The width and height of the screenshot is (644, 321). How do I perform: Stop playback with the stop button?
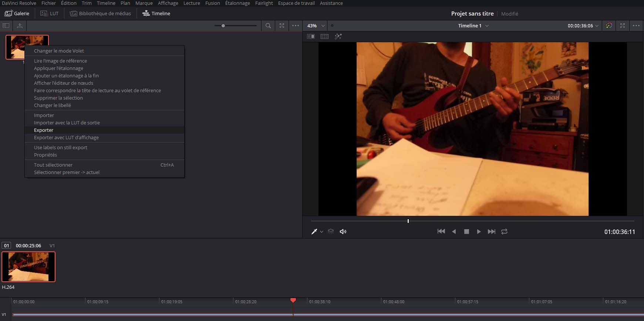[466, 231]
